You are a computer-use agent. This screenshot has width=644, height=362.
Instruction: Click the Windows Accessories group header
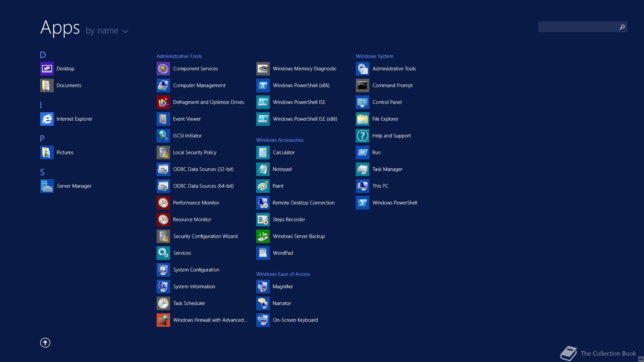(280, 140)
